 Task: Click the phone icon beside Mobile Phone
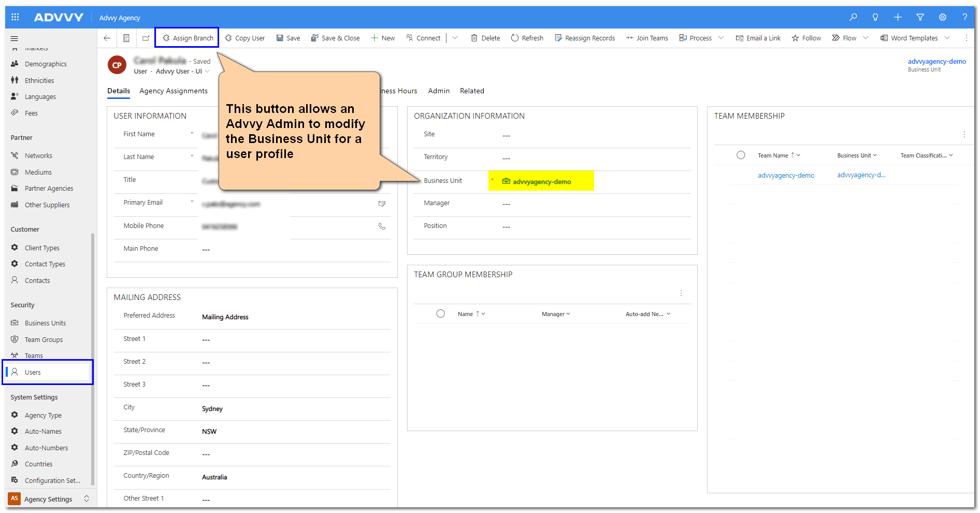click(x=382, y=226)
